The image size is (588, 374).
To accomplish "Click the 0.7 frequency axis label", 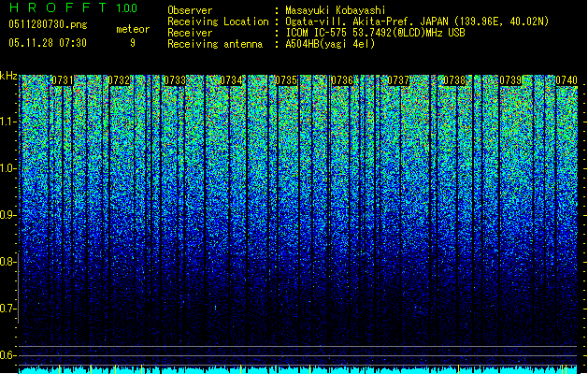I will click(7, 309).
